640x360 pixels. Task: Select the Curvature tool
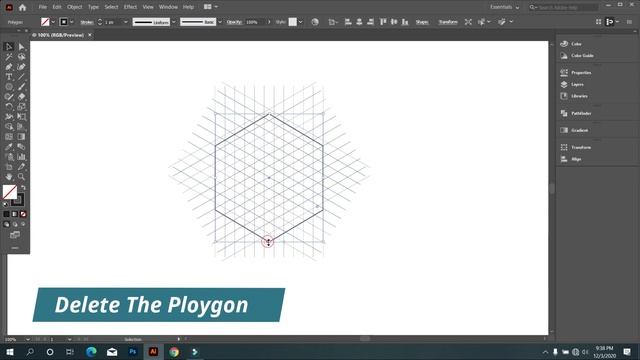(21, 67)
